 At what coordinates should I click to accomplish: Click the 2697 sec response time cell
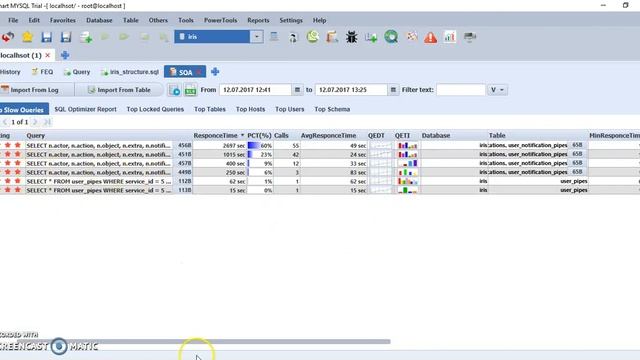tap(219, 145)
